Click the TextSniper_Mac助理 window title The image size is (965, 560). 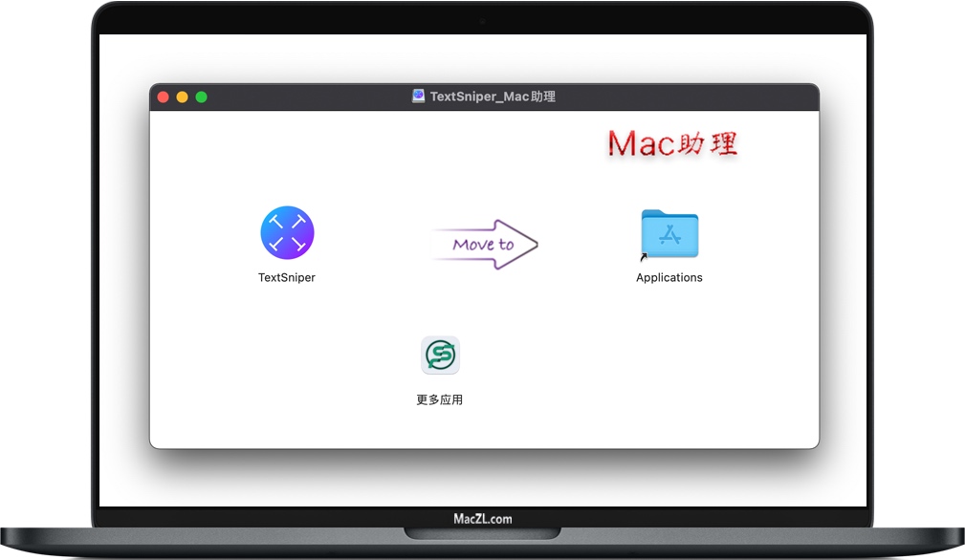(493, 97)
